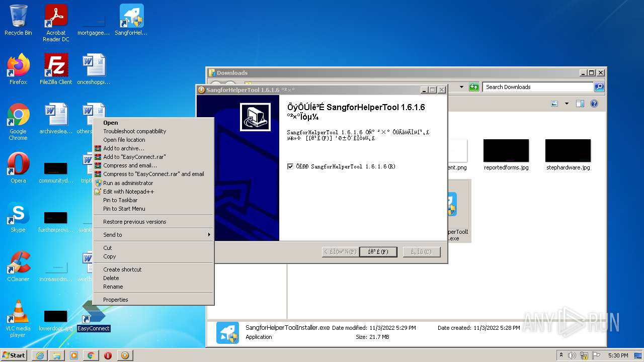Open Windows Explorer taskbar button

[x=57, y=355]
